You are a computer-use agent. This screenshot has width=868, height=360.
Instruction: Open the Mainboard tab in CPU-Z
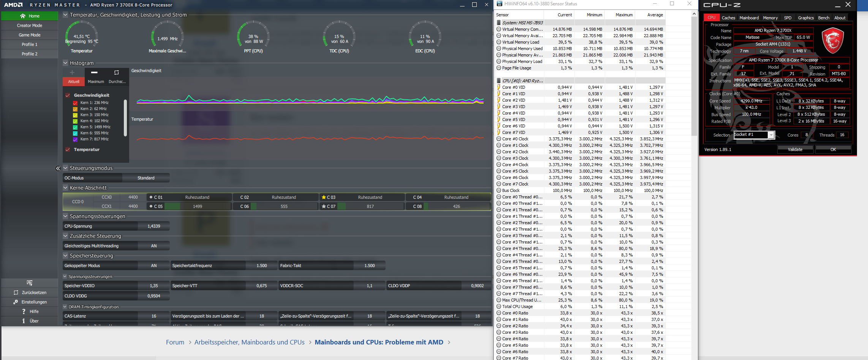[749, 18]
